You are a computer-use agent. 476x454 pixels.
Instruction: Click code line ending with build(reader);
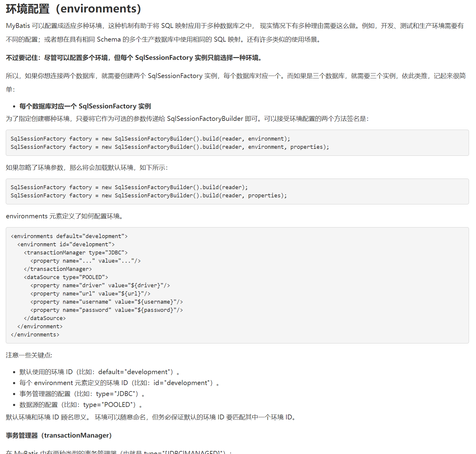point(129,187)
